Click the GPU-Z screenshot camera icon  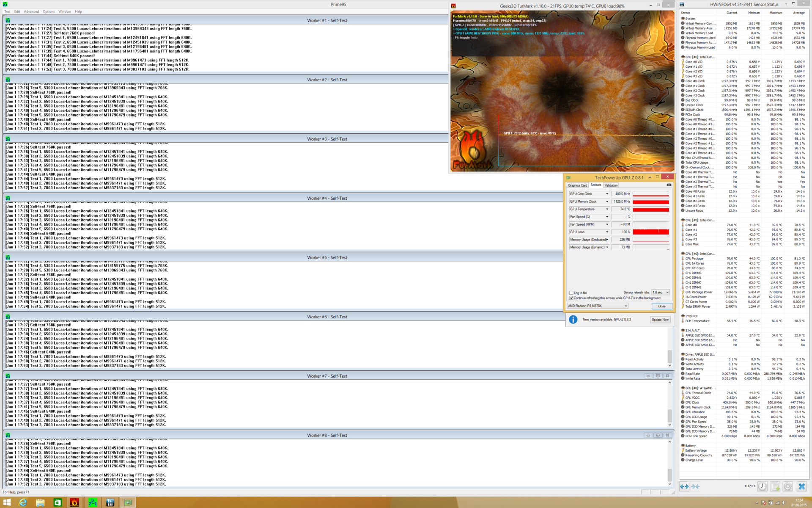coord(669,185)
